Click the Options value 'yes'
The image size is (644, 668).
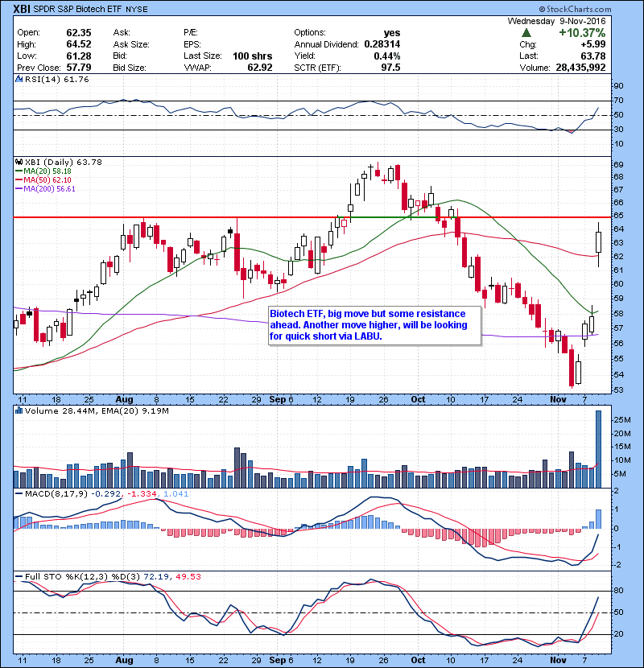392,33
